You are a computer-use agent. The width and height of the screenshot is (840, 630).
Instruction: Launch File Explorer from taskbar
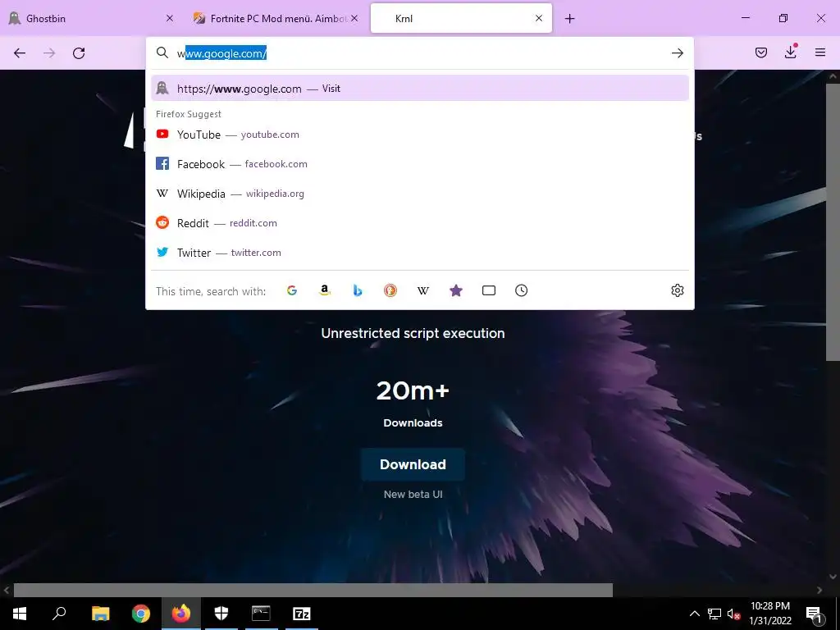[100, 614]
